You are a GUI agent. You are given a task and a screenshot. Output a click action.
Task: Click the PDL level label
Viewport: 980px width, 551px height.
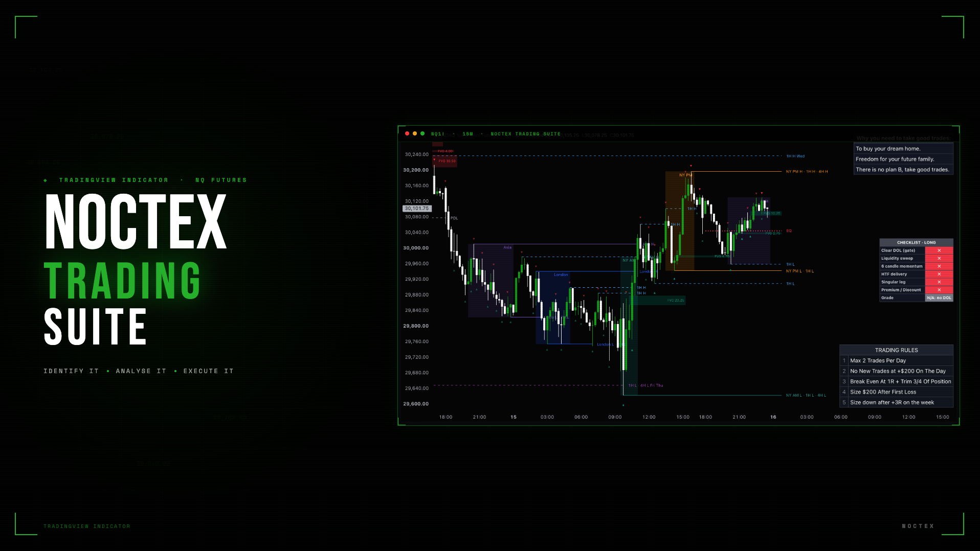tap(454, 218)
